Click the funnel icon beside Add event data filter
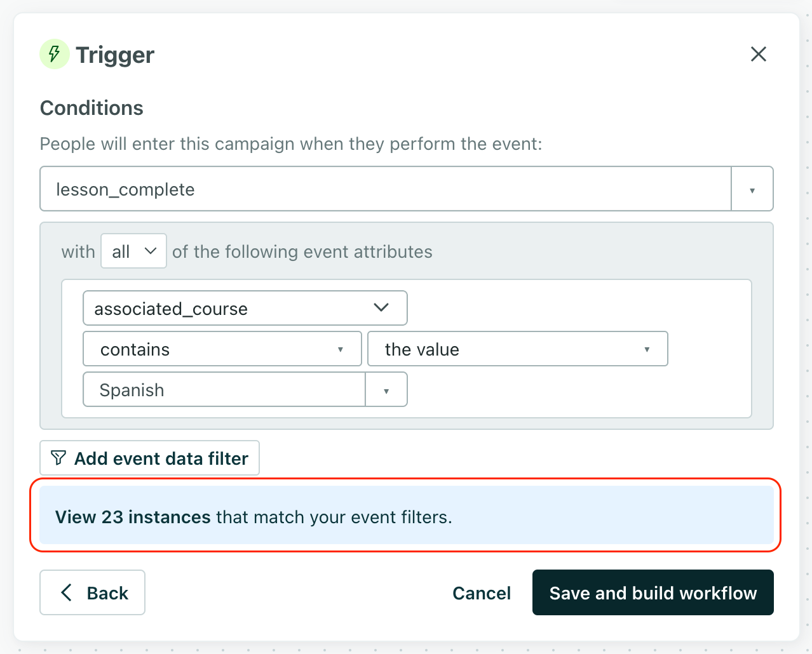 [x=58, y=458]
